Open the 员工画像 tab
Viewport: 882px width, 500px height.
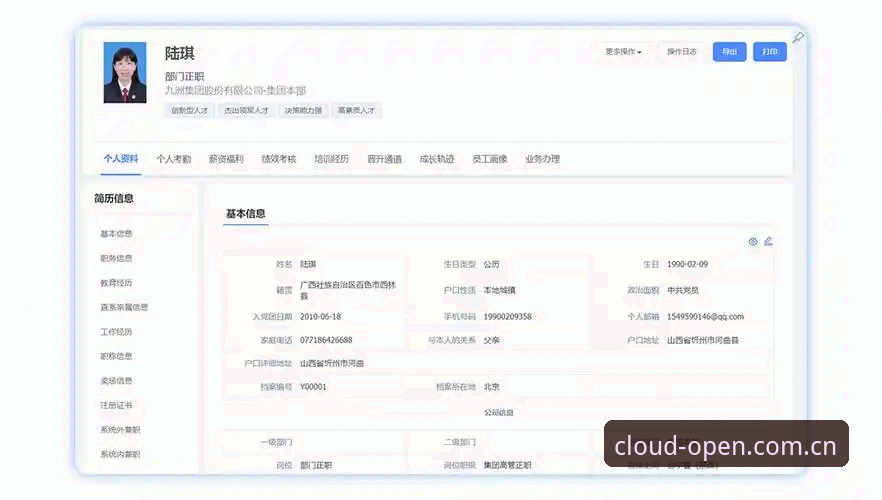pos(489,159)
